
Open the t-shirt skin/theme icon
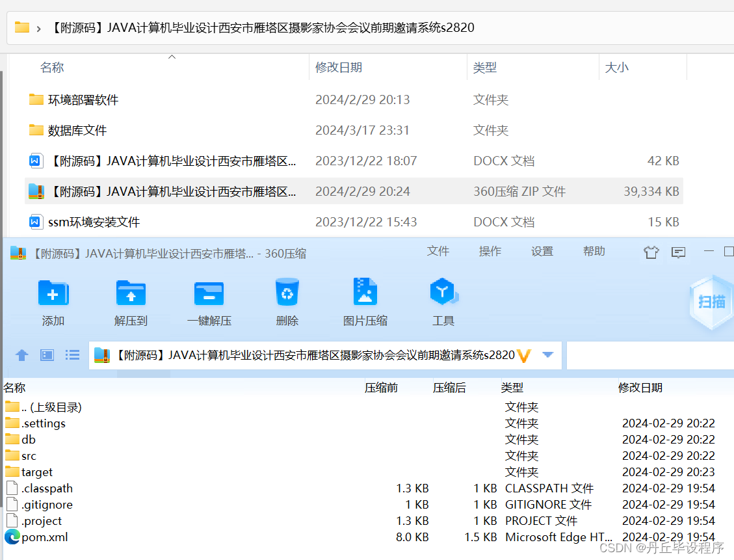click(x=651, y=252)
